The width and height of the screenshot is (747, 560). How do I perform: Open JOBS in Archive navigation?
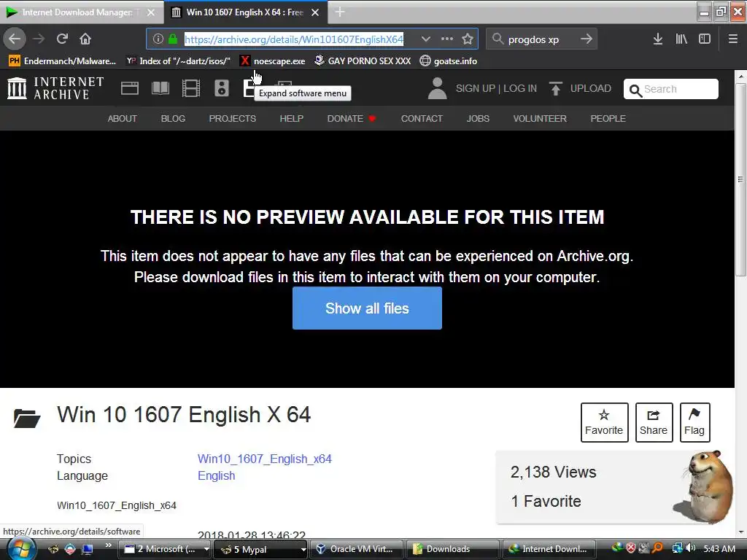click(478, 119)
